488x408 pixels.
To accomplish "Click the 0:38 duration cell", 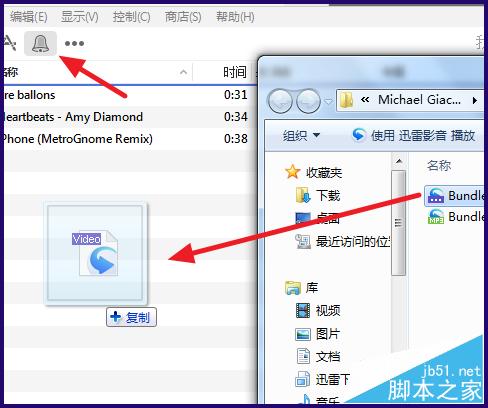I will (236, 139).
